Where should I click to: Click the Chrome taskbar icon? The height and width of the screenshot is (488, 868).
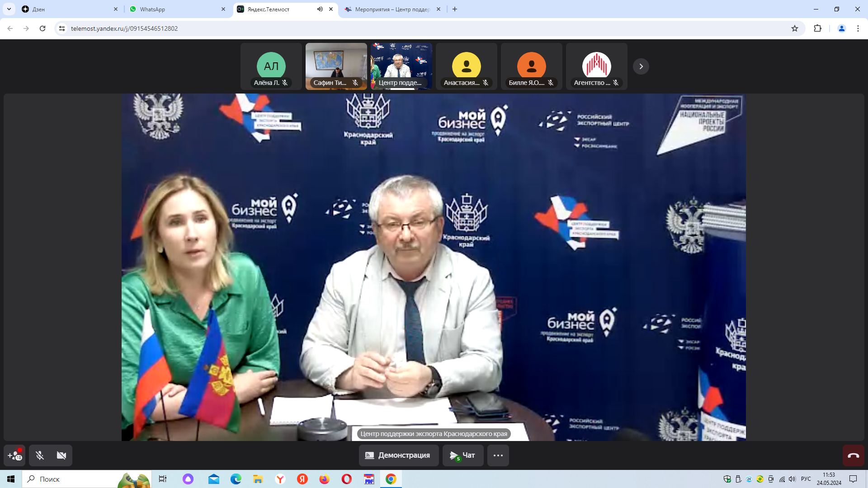(391, 479)
